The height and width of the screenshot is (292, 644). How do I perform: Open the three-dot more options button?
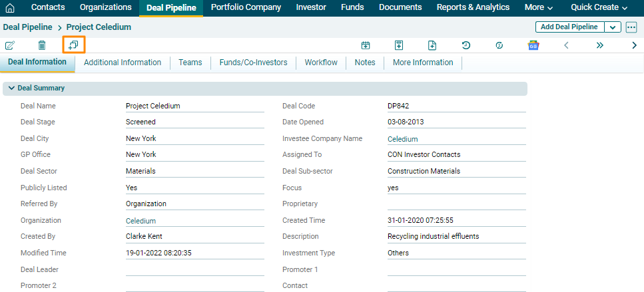coord(631,27)
